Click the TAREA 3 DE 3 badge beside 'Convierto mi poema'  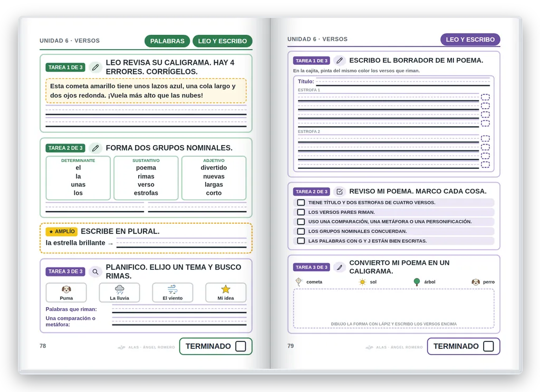[x=312, y=267]
